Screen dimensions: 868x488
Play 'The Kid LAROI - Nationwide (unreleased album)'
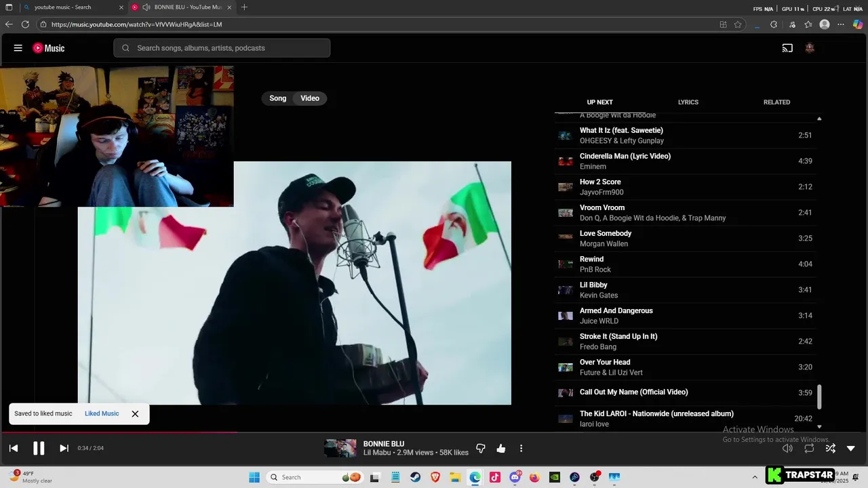coord(685,419)
